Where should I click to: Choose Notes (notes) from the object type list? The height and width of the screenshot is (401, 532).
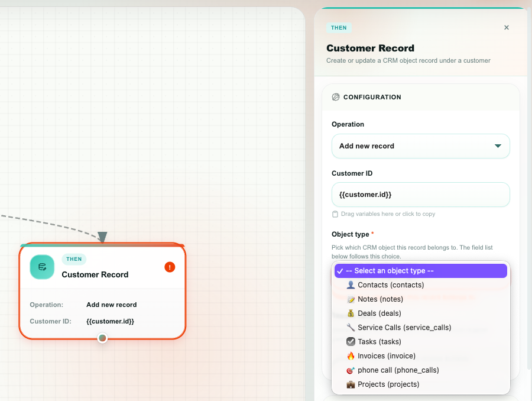[420, 299]
